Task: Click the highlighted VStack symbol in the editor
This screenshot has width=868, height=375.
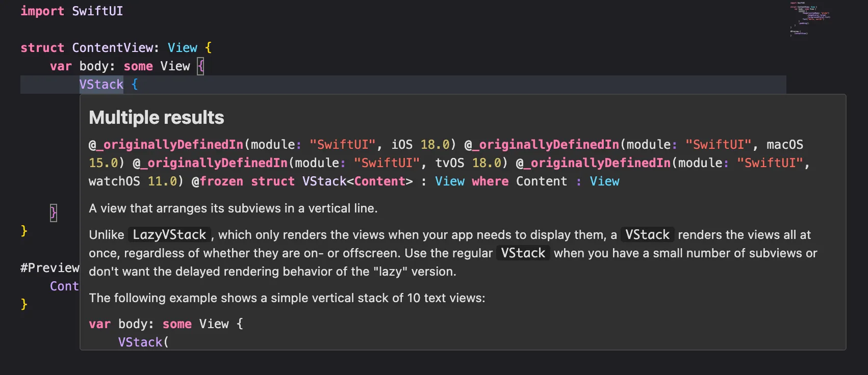Action: (101, 85)
